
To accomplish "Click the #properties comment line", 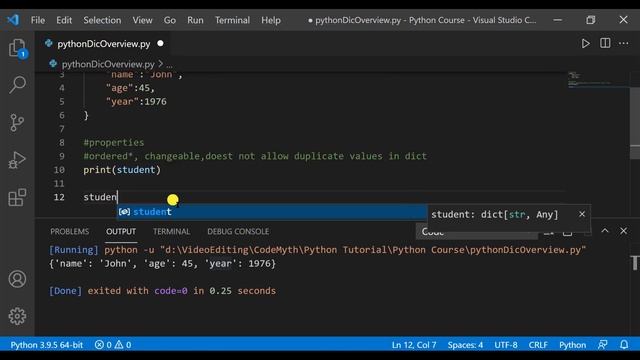I will tap(113, 142).
